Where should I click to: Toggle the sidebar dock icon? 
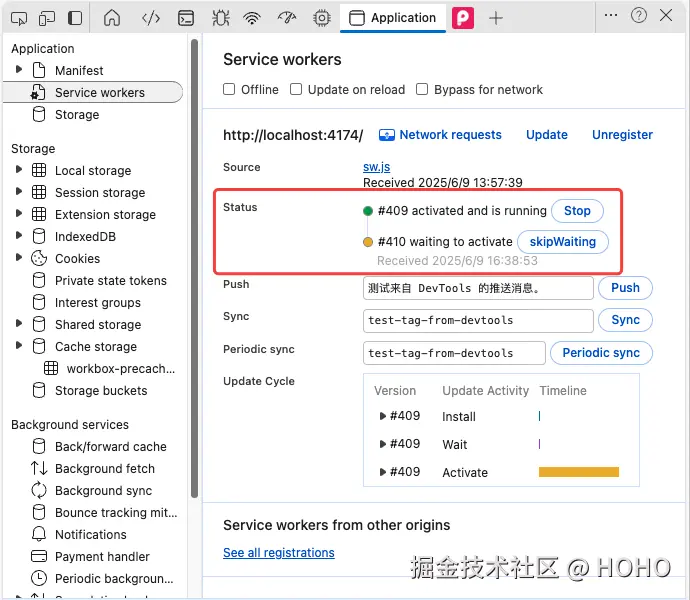tap(75, 18)
